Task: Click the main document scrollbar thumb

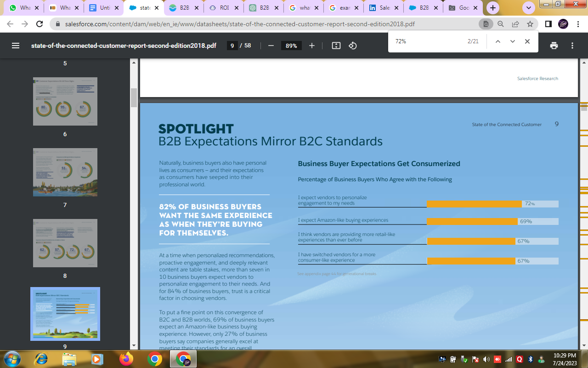Action: pyautogui.click(x=584, y=107)
